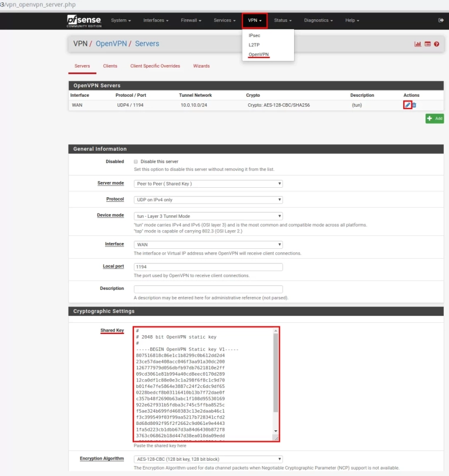Click the (tun) description cell

[357, 105]
